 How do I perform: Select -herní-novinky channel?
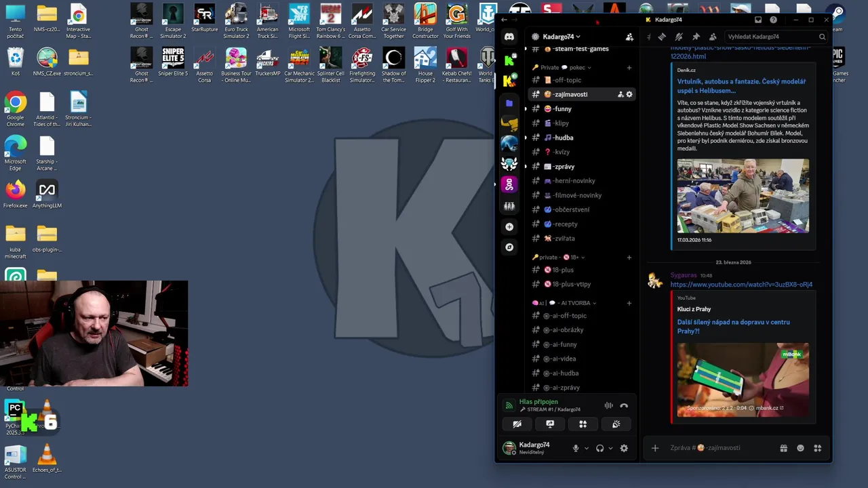point(582,181)
